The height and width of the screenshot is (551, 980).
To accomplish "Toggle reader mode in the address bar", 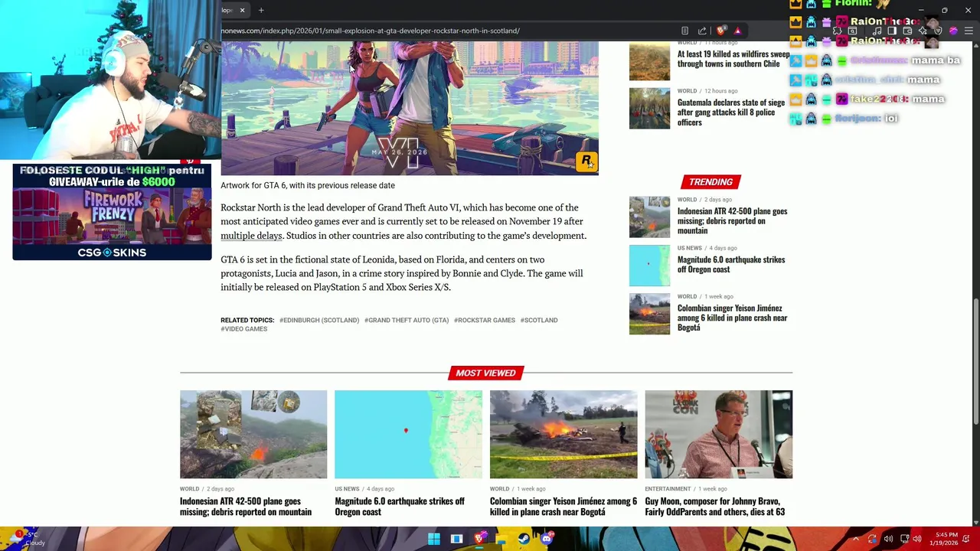I will (x=684, y=31).
